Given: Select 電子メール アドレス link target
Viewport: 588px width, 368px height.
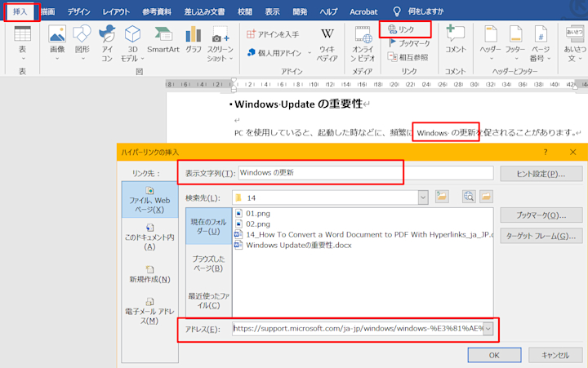Looking at the screenshot, I should point(149,311).
